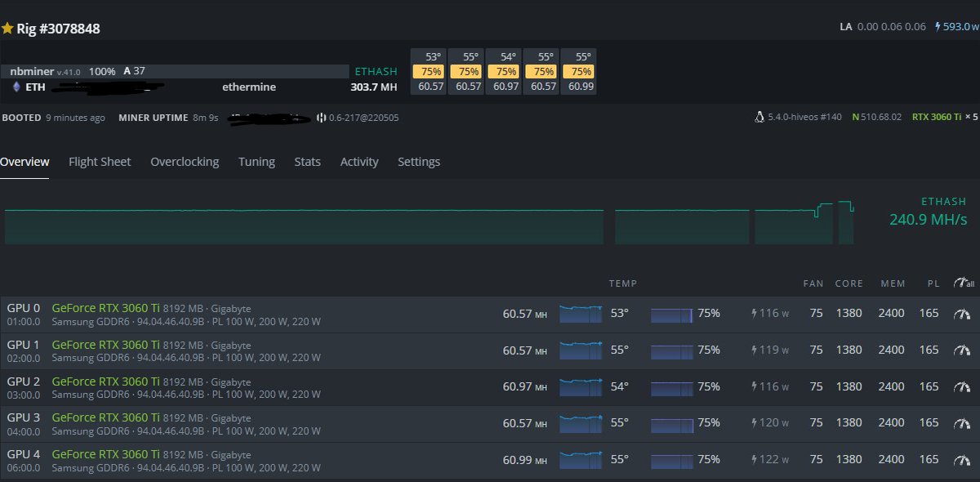980x482 pixels.
Task: Click the LA 0.00 0.06 0.06 load average
Action: [883, 27]
